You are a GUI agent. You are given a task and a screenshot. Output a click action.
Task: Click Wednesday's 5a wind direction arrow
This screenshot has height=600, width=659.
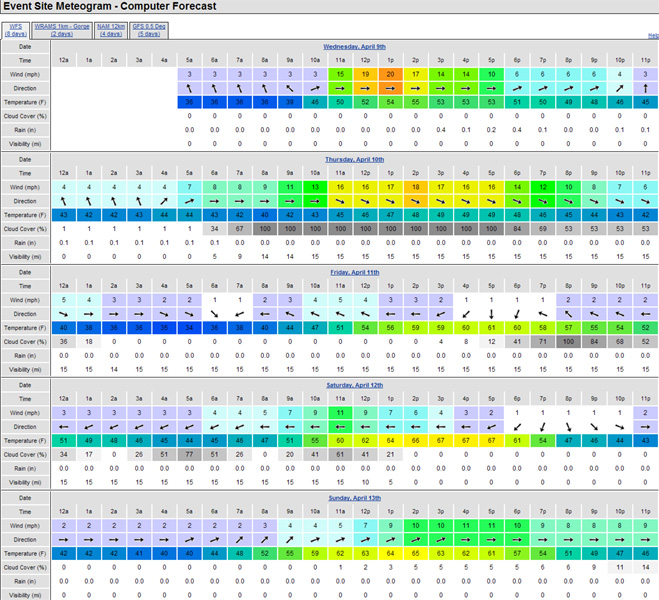point(190,88)
